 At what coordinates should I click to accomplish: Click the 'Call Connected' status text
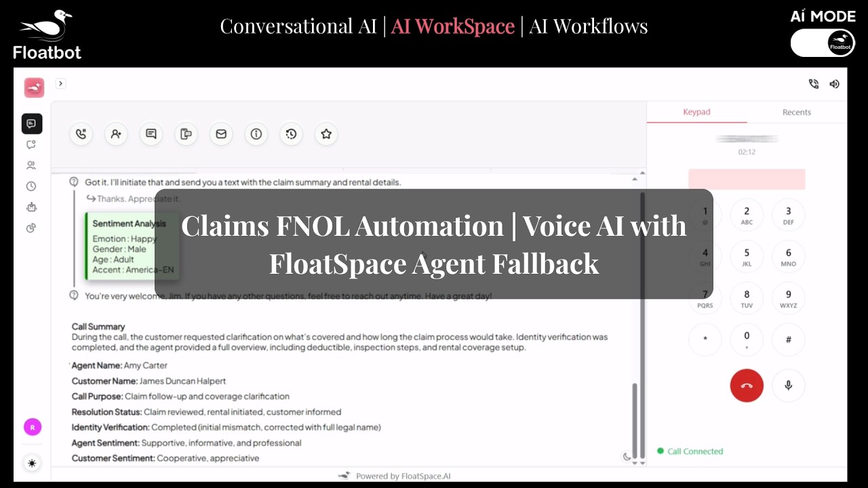click(x=695, y=451)
